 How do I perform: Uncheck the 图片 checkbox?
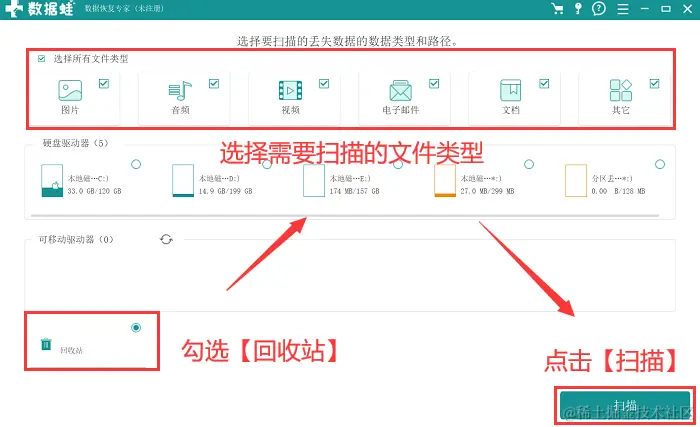104,84
